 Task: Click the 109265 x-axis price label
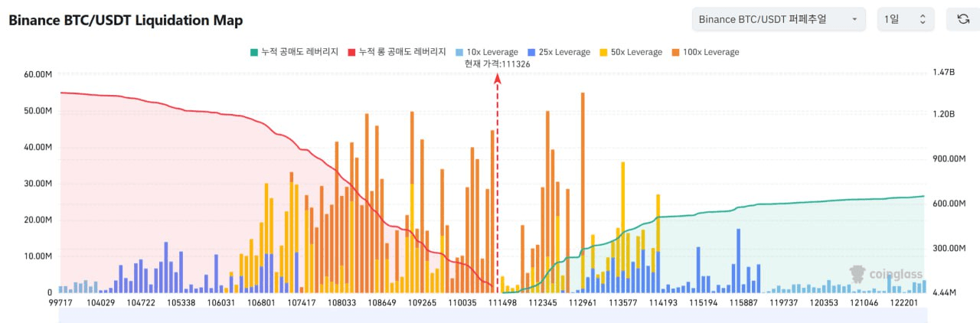click(421, 303)
